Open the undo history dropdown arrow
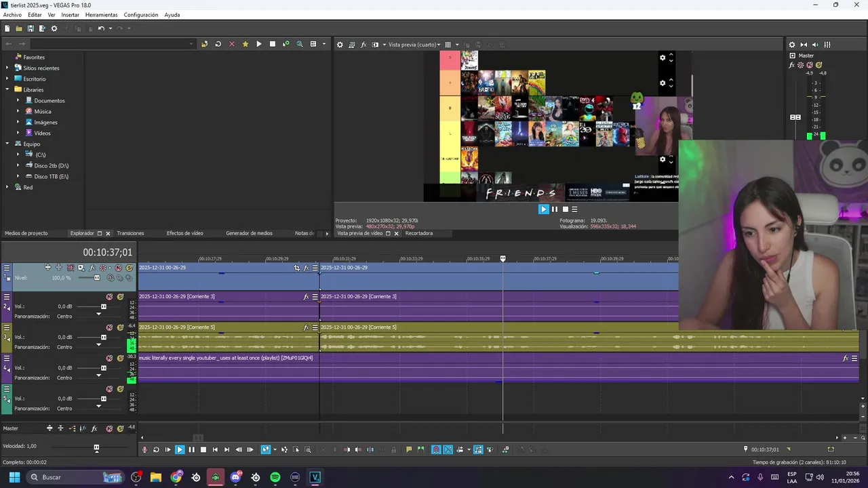 (x=109, y=28)
